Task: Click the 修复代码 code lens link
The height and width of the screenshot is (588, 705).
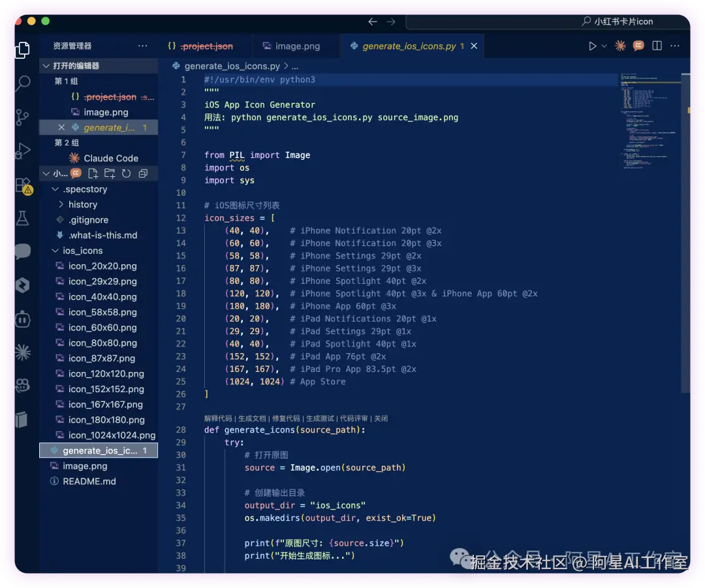Action: pos(286,418)
